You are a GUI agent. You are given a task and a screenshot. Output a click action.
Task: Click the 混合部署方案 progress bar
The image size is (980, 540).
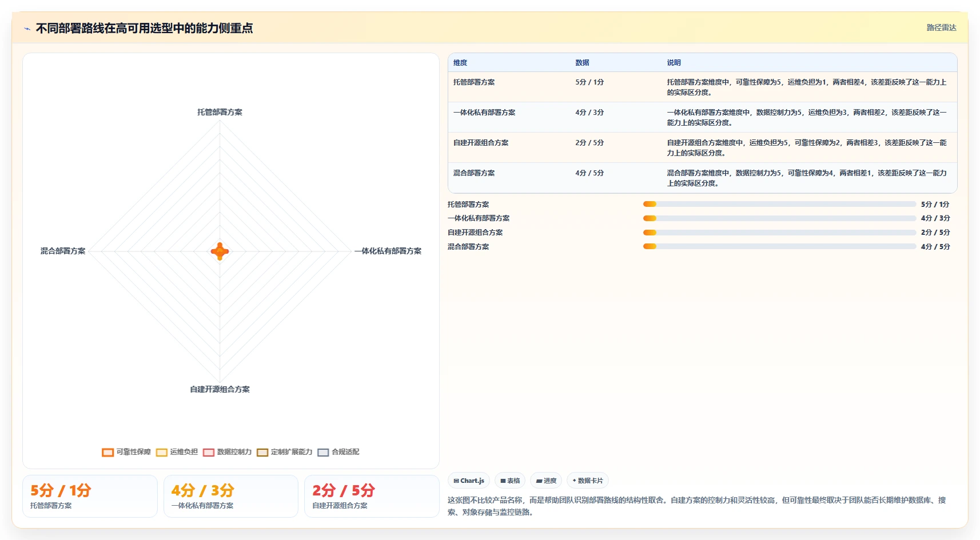(x=779, y=246)
